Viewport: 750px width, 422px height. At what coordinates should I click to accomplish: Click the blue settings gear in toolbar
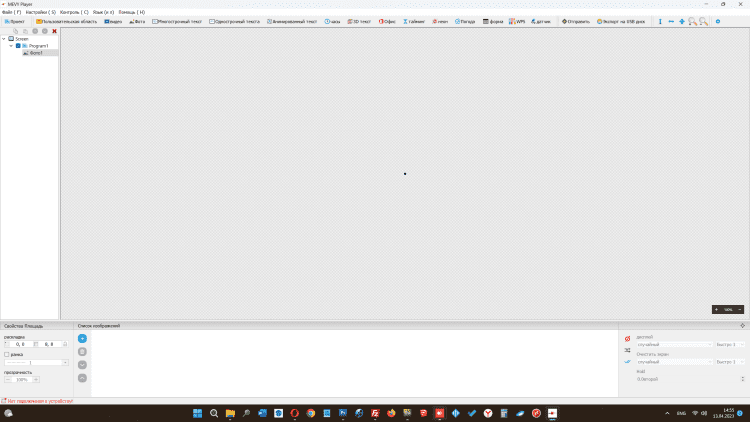click(x=717, y=21)
